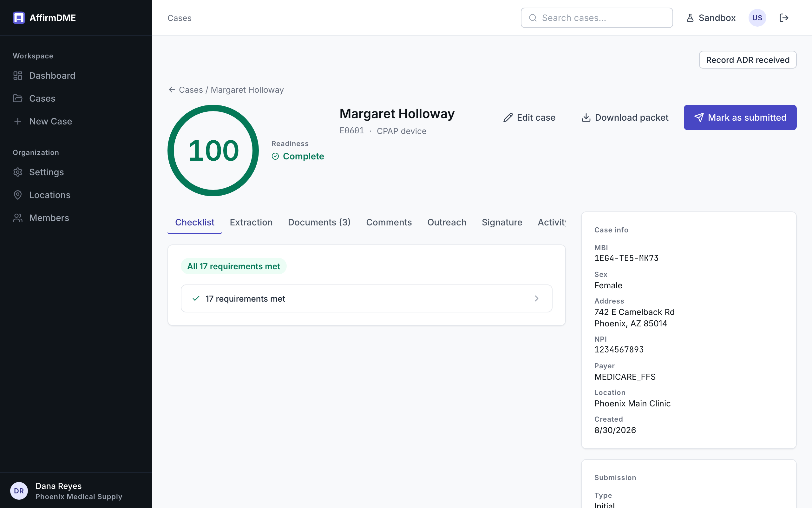
Task: Click the AffirmDME logo icon
Action: (x=19, y=18)
